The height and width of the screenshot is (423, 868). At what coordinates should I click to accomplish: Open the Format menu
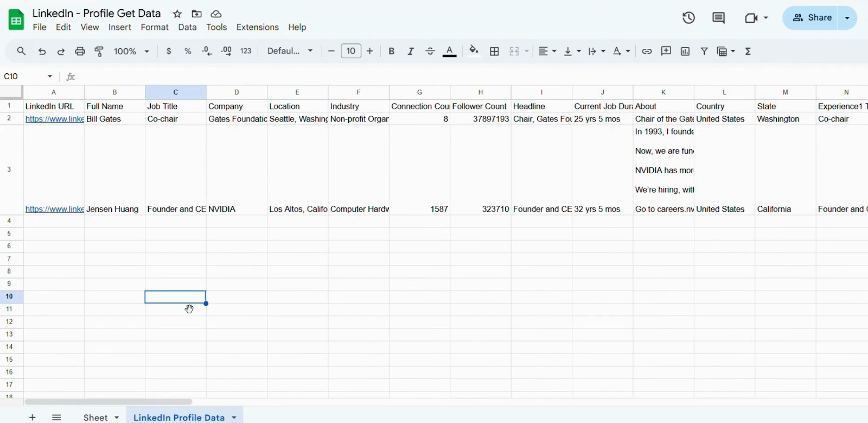coord(155,27)
